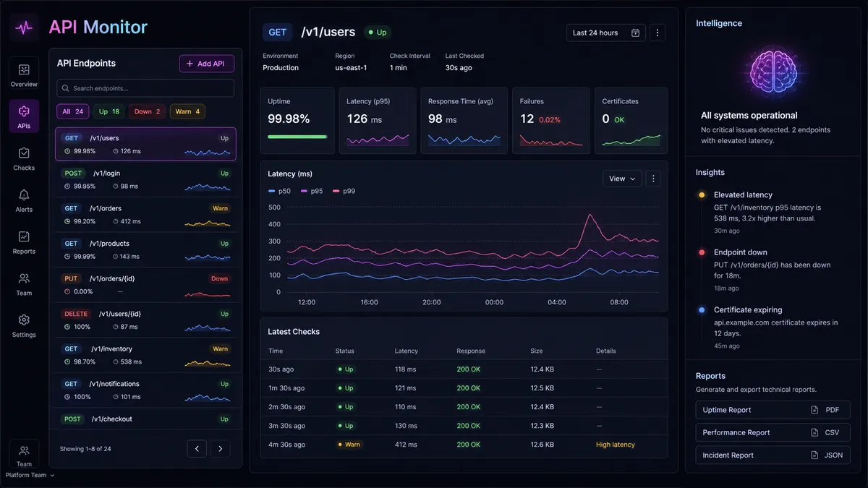Open the Uptime Report export
The height and width of the screenshot is (488, 868).
tap(773, 410)
